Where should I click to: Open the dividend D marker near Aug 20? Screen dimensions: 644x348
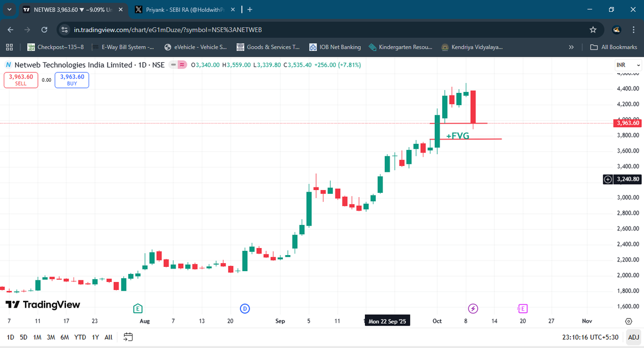(245, 308)
